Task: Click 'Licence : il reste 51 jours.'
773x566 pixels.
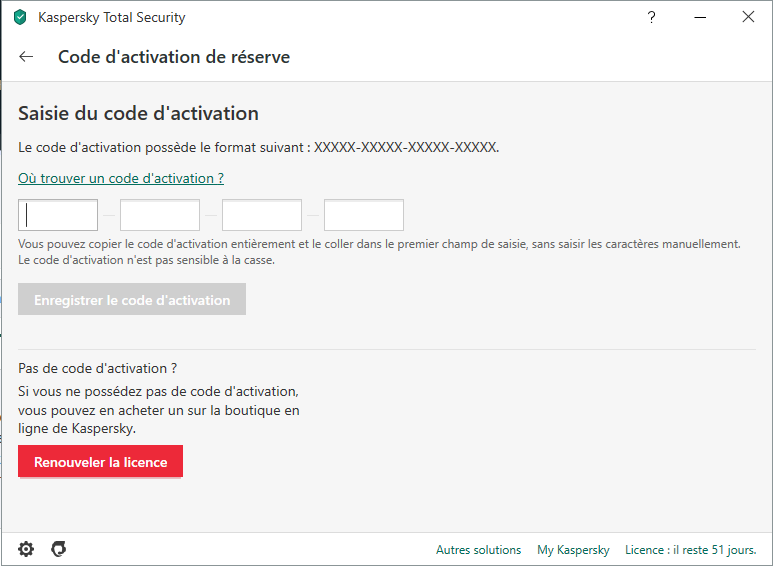Action: click(690, 550)
